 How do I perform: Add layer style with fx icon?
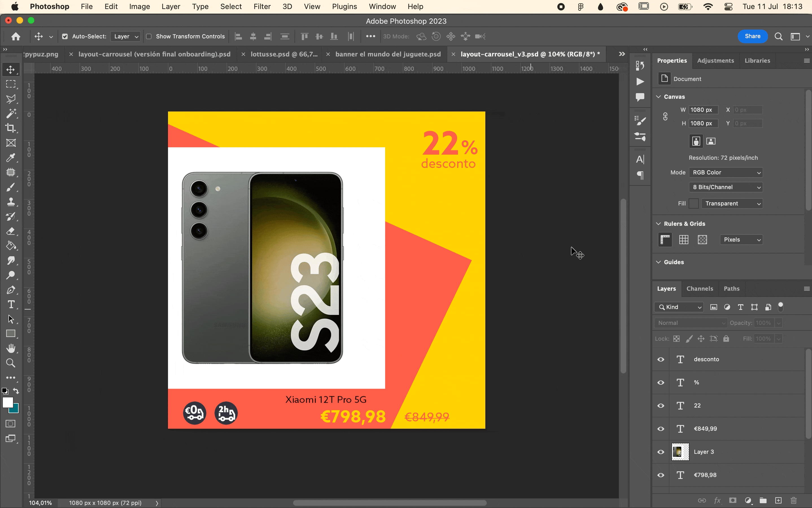717,500
